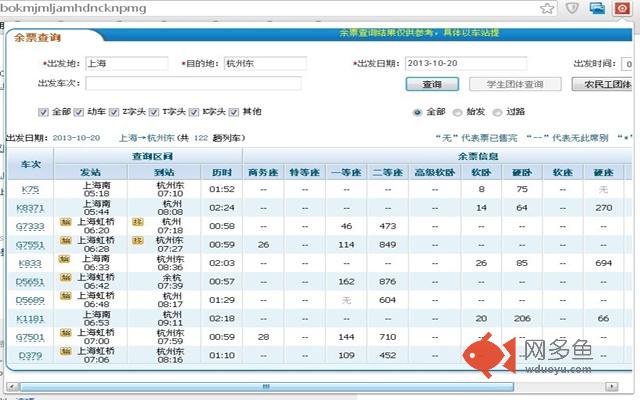Open the shield extension icon

(572, 8)
